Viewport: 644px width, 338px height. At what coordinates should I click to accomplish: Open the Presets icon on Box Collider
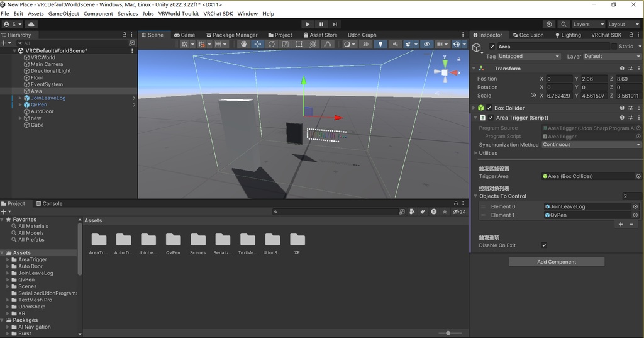click(x=630, y=108)
